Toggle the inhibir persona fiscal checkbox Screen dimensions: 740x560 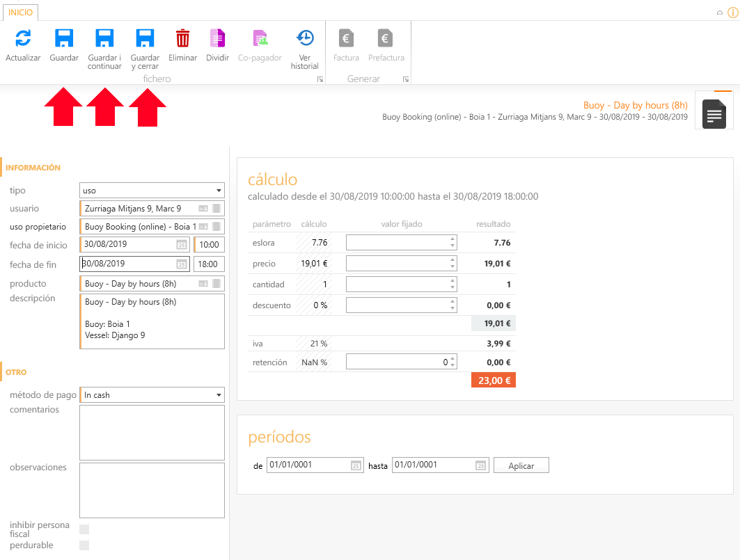tap(84, 529)
